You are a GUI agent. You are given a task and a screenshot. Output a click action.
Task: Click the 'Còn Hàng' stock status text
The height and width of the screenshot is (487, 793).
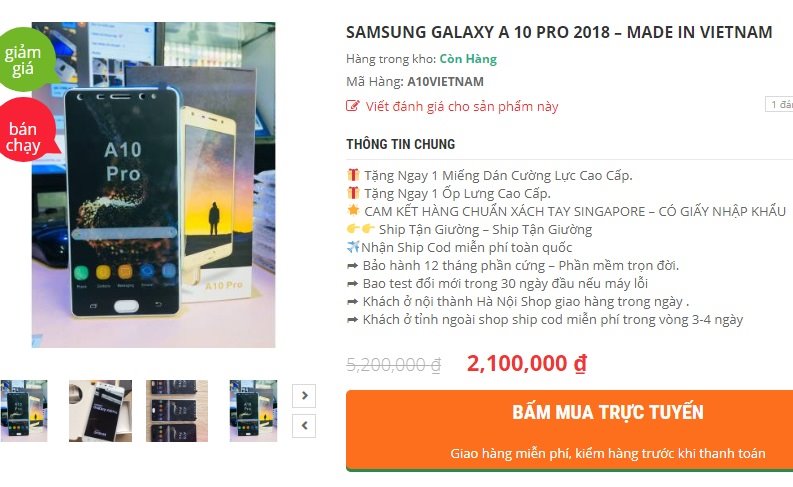click(468, 59)
